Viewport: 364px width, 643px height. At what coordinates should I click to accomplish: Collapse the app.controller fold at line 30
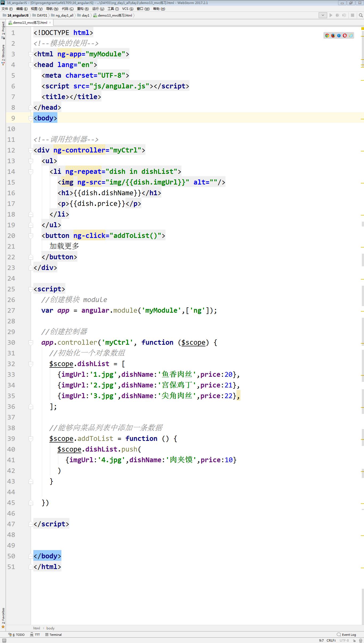pos(31,343)
